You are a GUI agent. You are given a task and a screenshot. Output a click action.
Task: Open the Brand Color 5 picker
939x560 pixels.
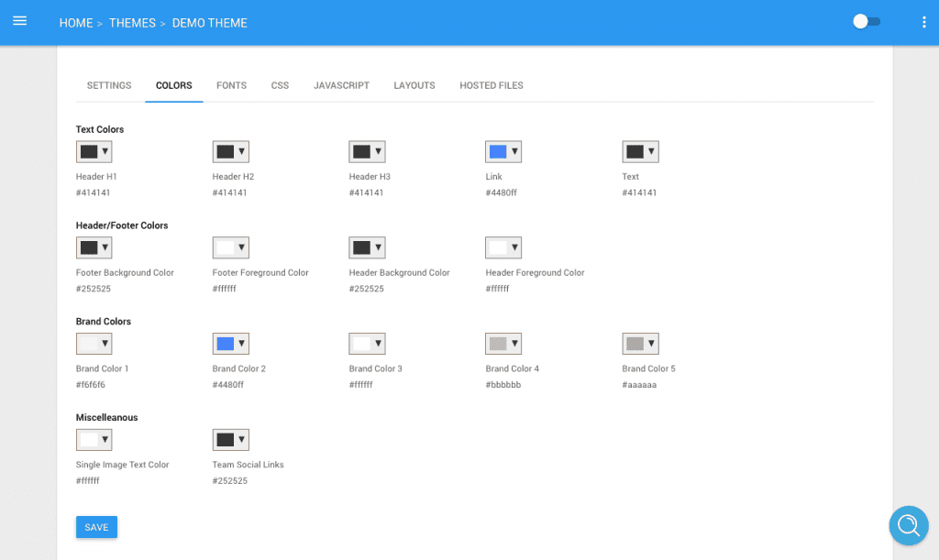(x=640, y=344)
